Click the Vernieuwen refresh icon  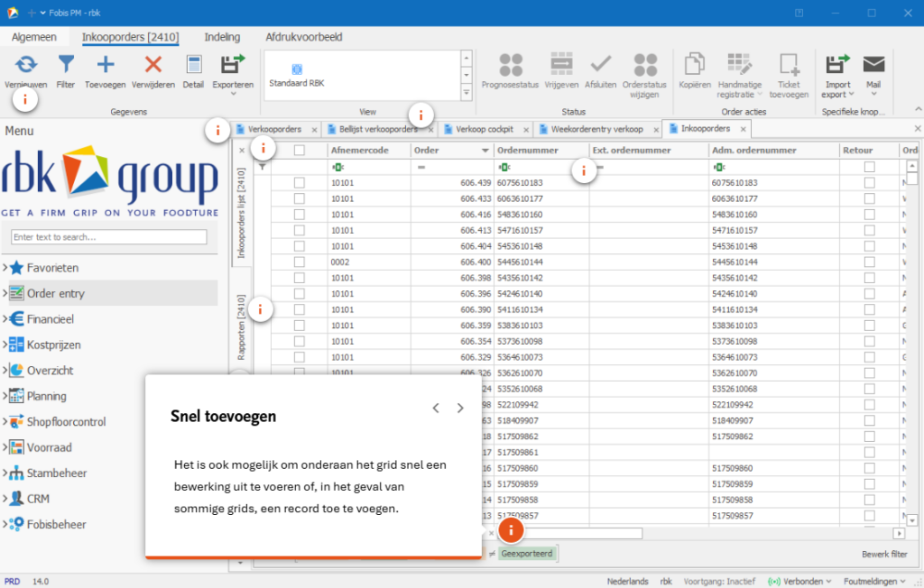click(x=26, y=64)
